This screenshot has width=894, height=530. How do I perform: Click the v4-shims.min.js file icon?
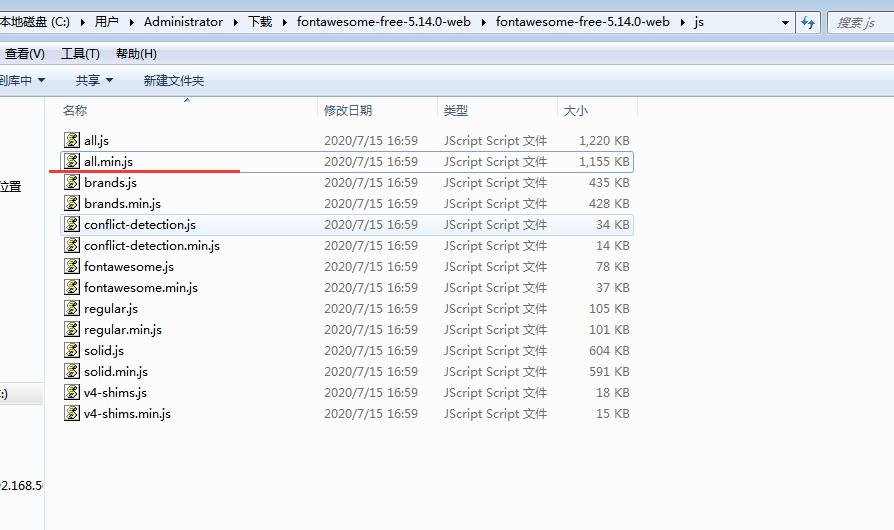[x=72, y=414]
